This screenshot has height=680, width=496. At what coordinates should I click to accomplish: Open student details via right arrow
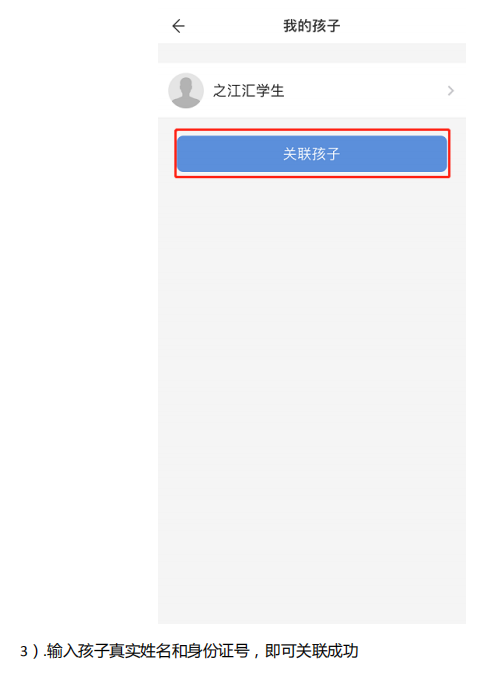click(450, 91)
